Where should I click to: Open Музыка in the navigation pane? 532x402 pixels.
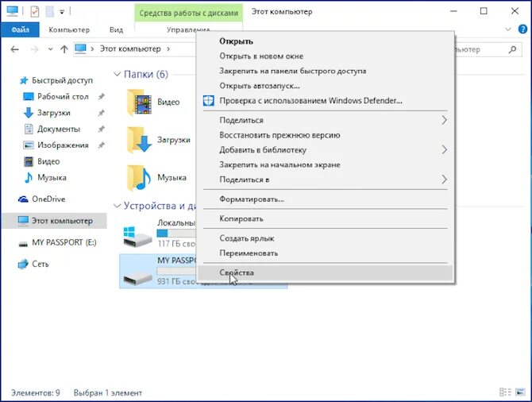click(44, 178)
